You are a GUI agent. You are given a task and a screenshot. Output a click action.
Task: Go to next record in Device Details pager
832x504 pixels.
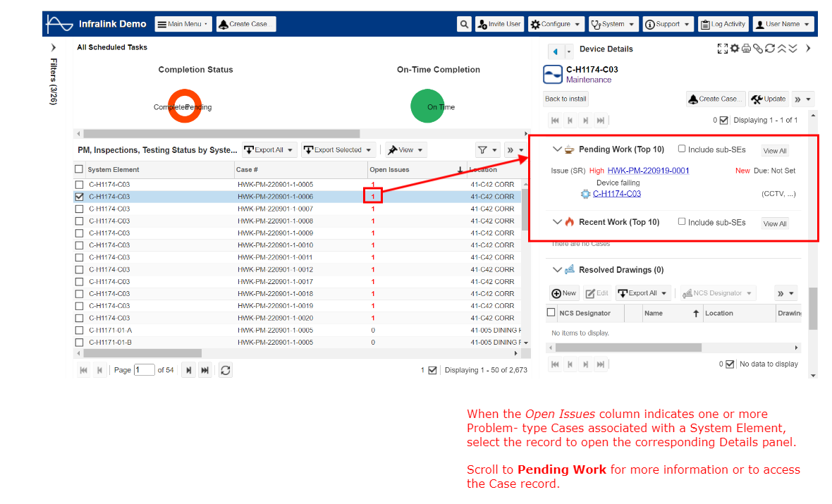585,121
